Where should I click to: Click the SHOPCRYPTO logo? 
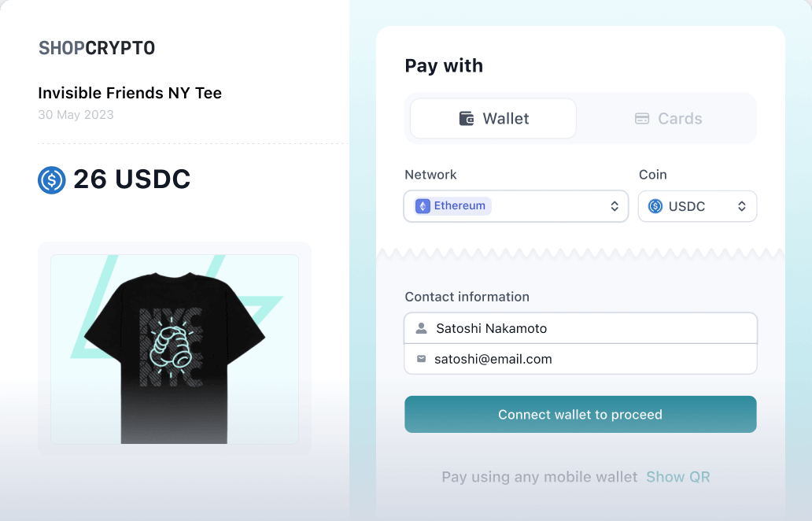97,48
